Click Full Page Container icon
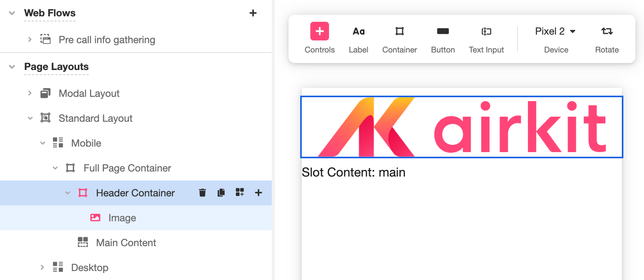The width and height of the screenshot is (644, 280). pos(70,168)
